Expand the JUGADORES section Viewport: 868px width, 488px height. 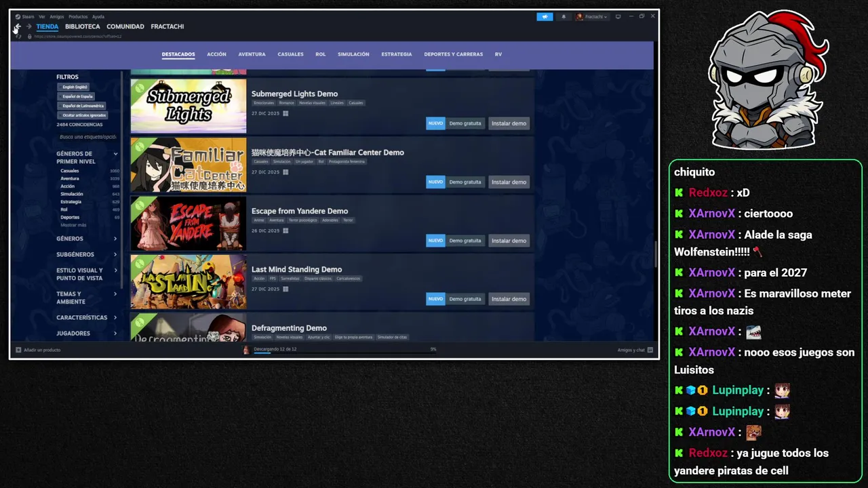pos(87,333)
